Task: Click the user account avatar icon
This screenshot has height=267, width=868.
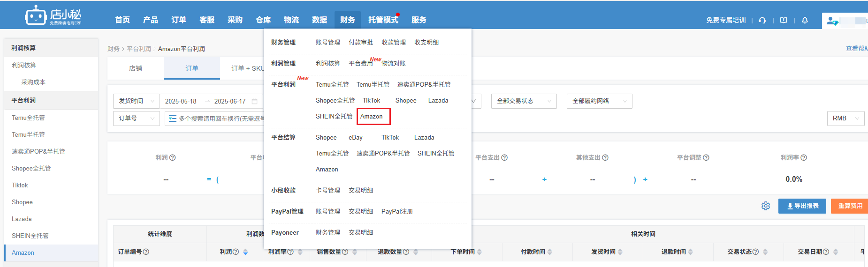Action: pyautogui.click(x=832, y=21)
